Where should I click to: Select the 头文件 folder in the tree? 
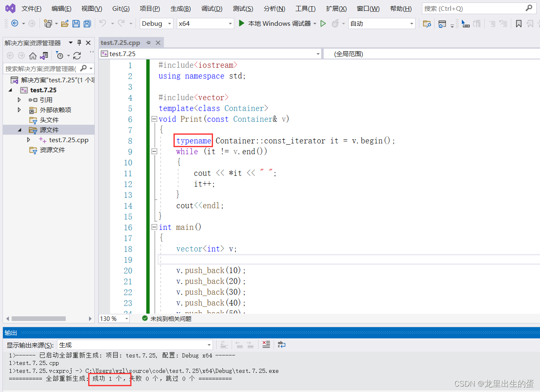click(x=49, y=120)
